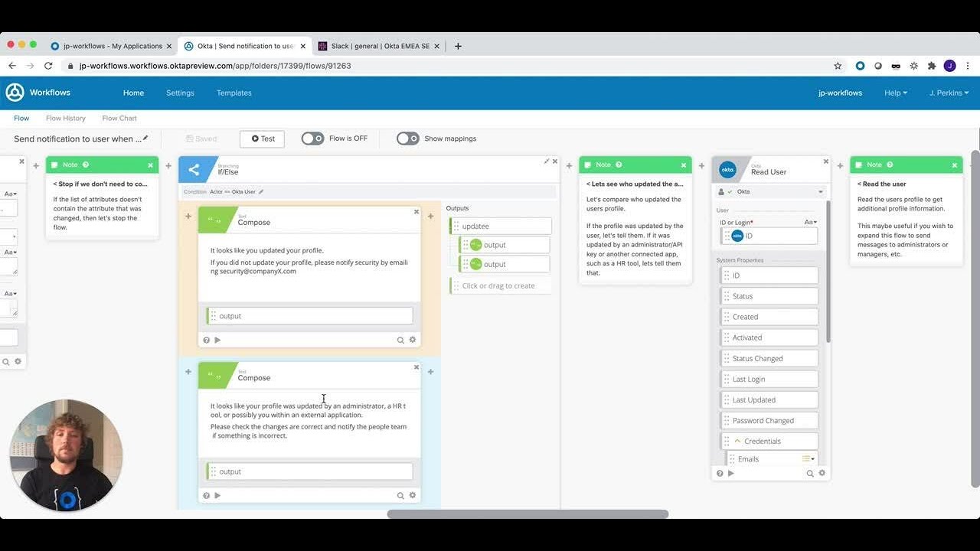The image size is (980, 551).
Task: Switch to Slack general browser tab
Action: tap(381, 46)
